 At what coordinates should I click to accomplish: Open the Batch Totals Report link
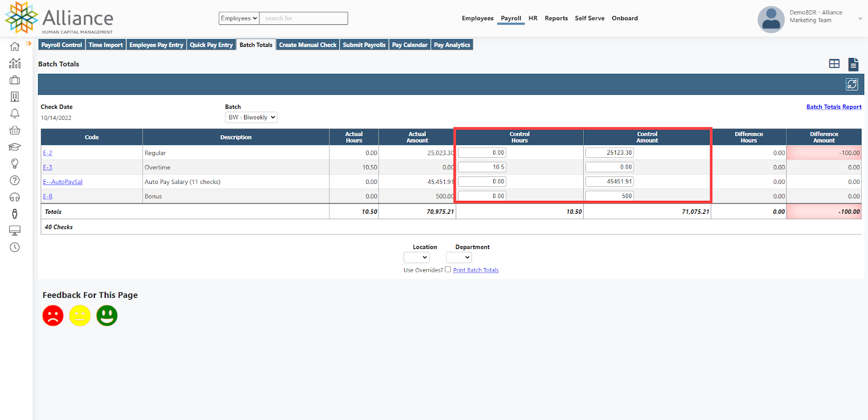pos(834,107)
